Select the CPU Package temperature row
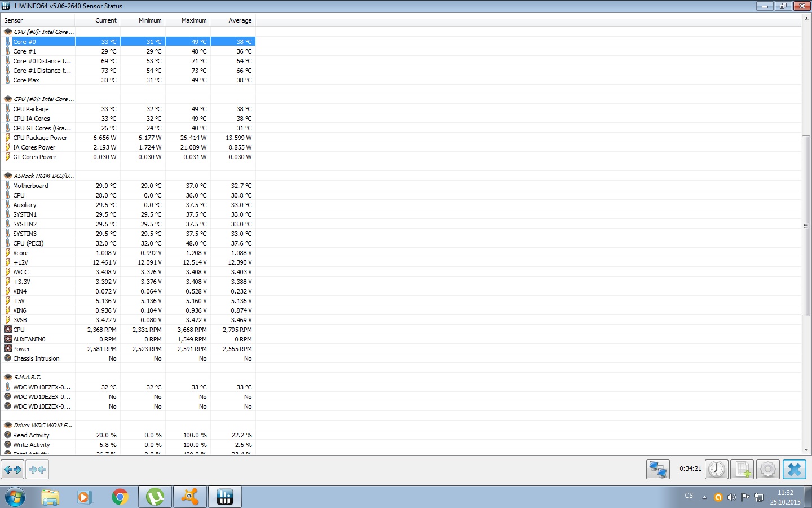 [129, 109]
